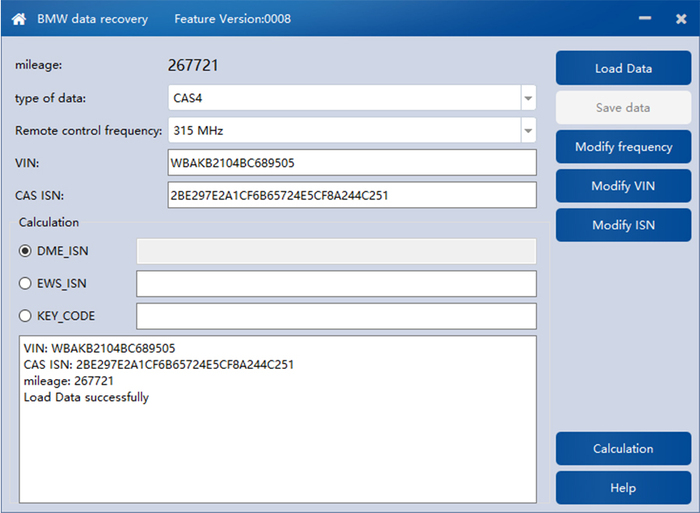Click the home icon in title bar
The image size is (700, 513).
pyautogui.click(x=19, y=19)
